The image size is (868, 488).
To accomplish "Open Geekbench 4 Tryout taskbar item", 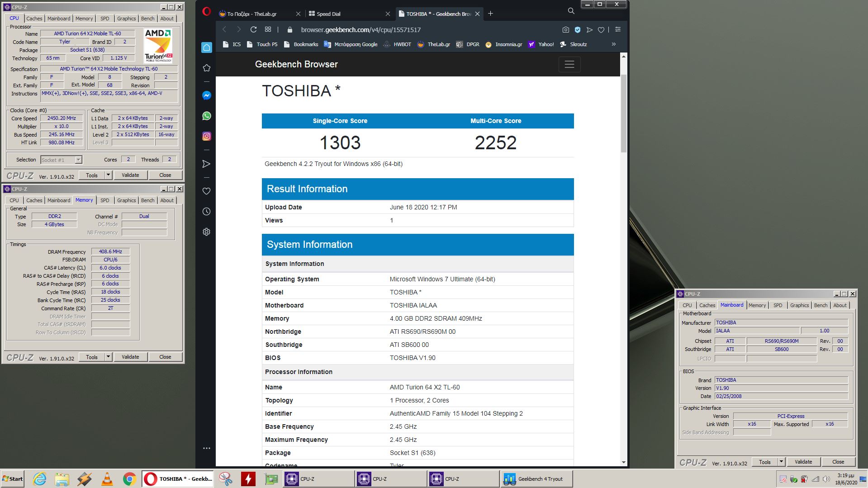I will coord(536,479).
